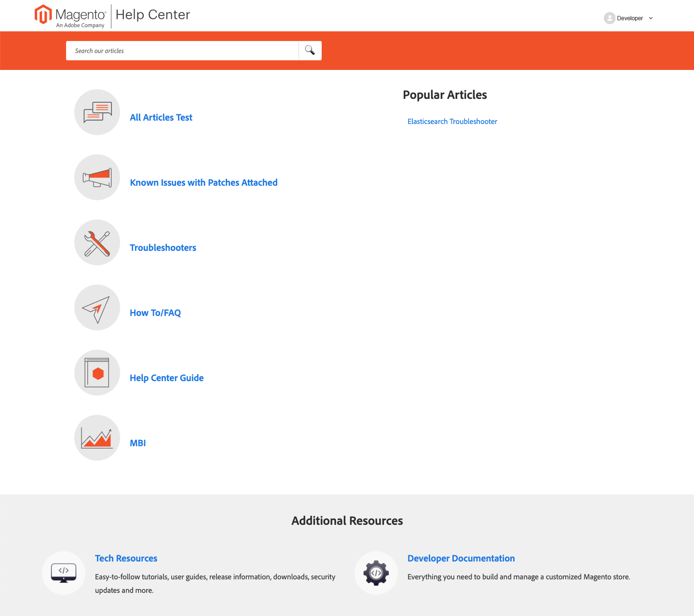Open the Help Center Guide book icon
Screen dimensions: 694x616
tap(97, 372)
